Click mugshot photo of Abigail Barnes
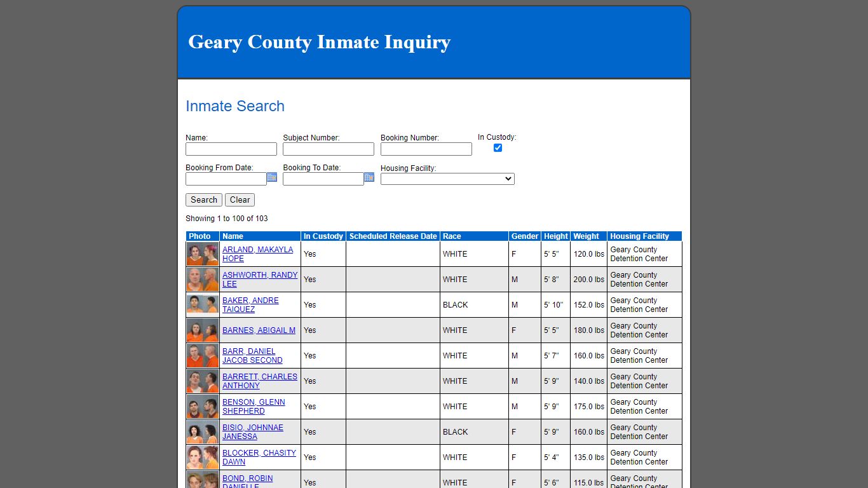Screen dimensions: 868x488 click(203, 330)
